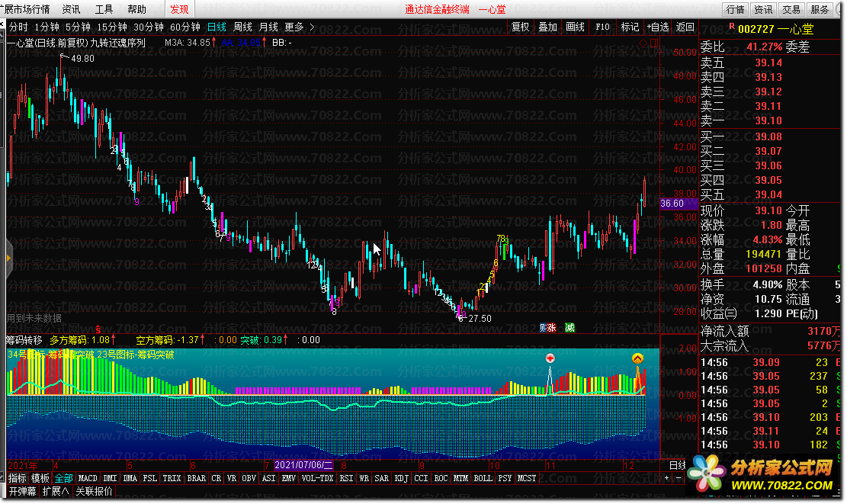Screen dimensions: 847x504
Task: Select the MCST indicator
Action: [527, 478]
